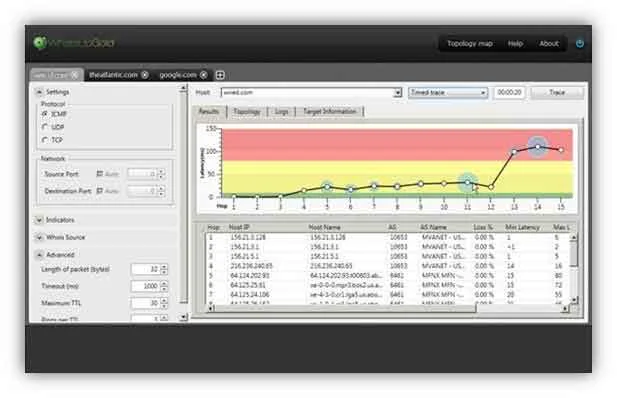Select the Results tab

(209, 111)
